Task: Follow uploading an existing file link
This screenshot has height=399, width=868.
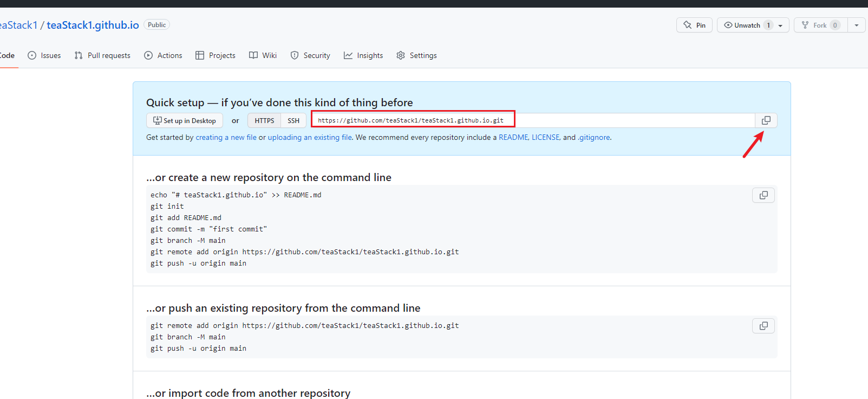Action: (x=310, y=137)
